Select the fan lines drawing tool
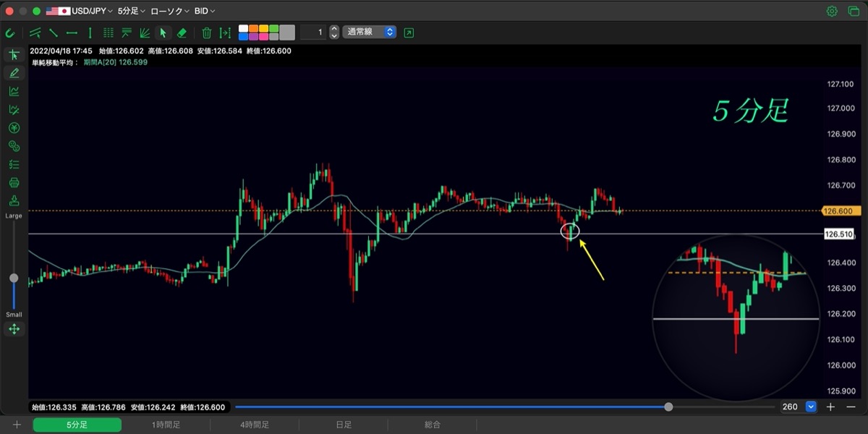868x434 pixels. click(x=145, y=33)
